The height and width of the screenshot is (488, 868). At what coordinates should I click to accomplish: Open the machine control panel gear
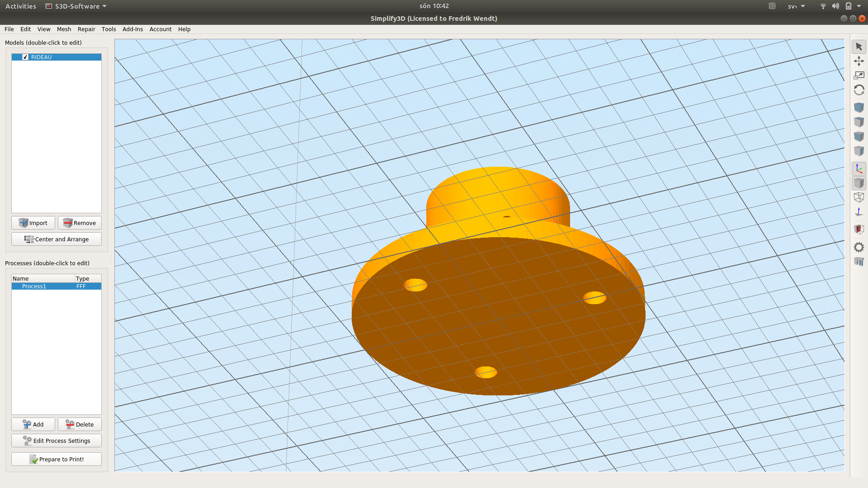(x=859, y=247)
